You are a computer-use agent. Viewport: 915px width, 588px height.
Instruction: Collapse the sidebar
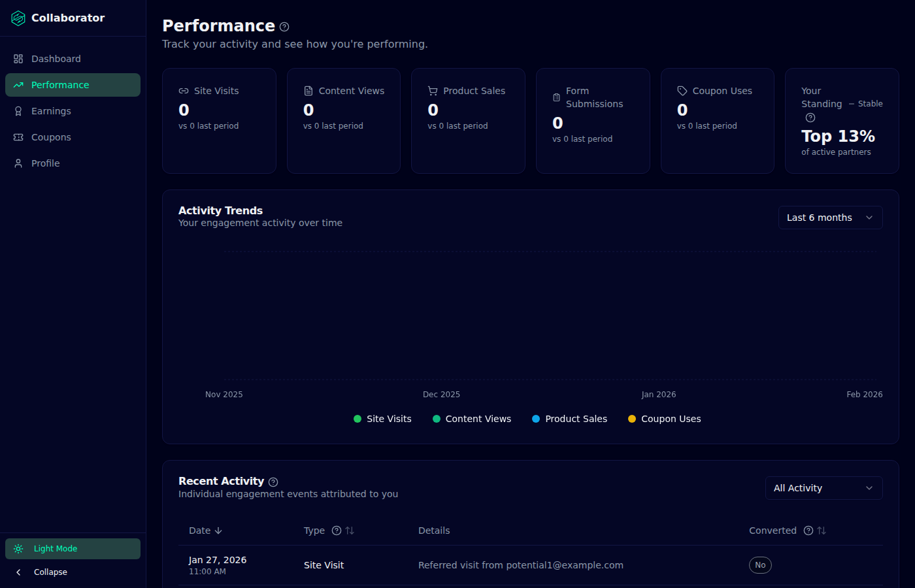[73, 572]
